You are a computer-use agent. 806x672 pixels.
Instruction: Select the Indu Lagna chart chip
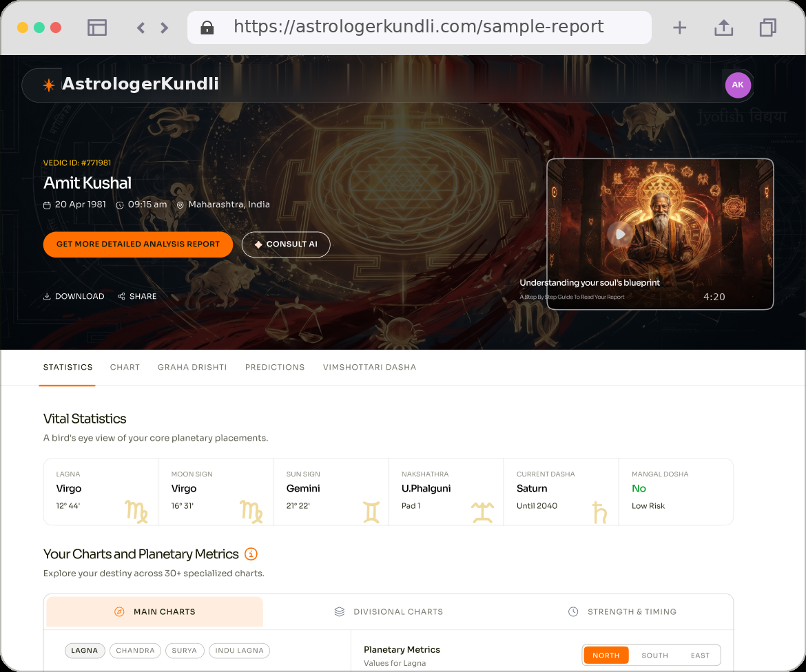(x=240, y=651)
